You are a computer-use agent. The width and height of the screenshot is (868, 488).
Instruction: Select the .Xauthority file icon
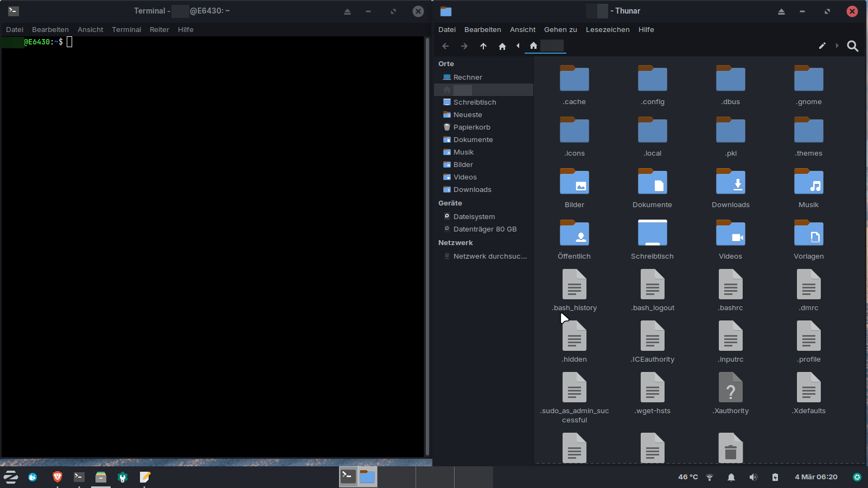coord(730,388)
